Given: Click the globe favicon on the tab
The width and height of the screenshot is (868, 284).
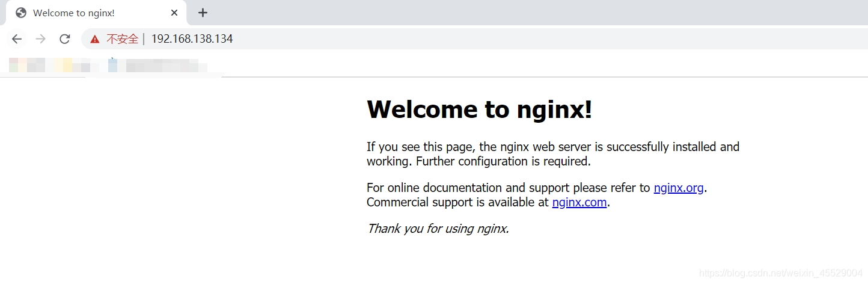Looking at the screenshot, I should click(21, 13).
